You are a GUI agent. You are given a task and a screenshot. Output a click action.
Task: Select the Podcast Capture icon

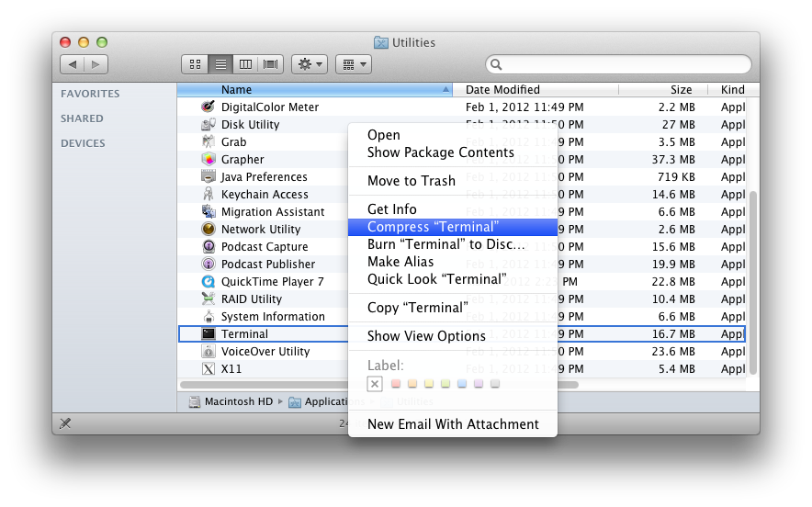[209, 246]
